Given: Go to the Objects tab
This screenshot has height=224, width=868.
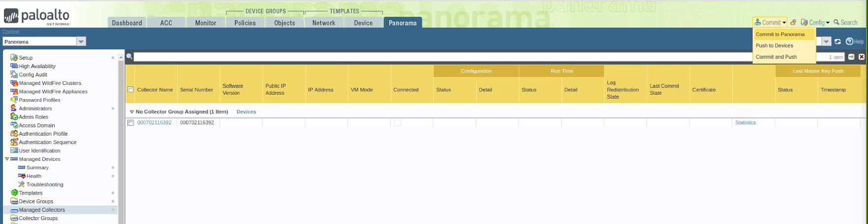Looking at the screenshot, I should click(x=285, y=23).
